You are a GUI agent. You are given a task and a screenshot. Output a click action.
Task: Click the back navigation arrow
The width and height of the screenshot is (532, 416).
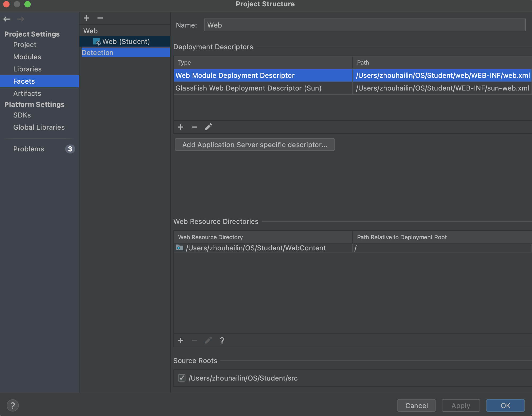7,19
